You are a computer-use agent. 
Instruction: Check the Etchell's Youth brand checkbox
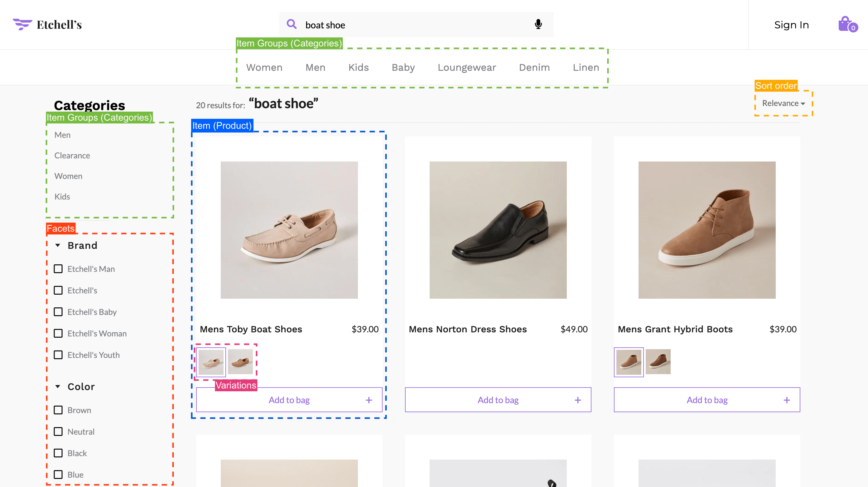[x=58, y=355]
